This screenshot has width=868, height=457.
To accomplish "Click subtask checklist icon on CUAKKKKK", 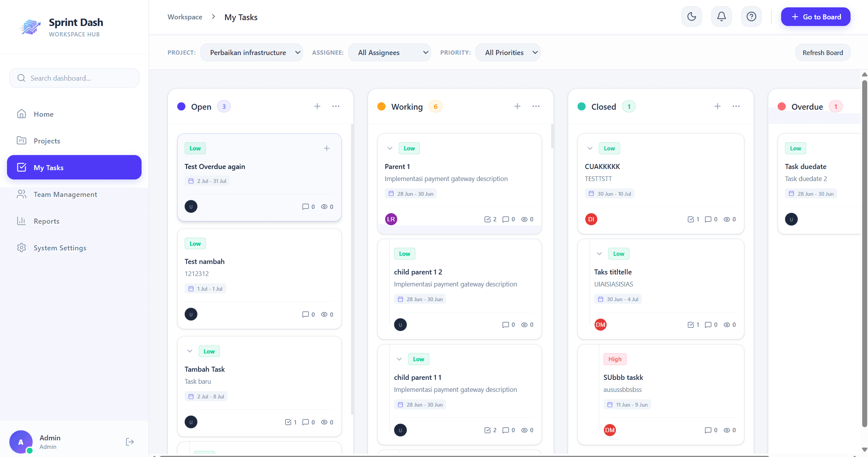I will (x=691, y=219).
